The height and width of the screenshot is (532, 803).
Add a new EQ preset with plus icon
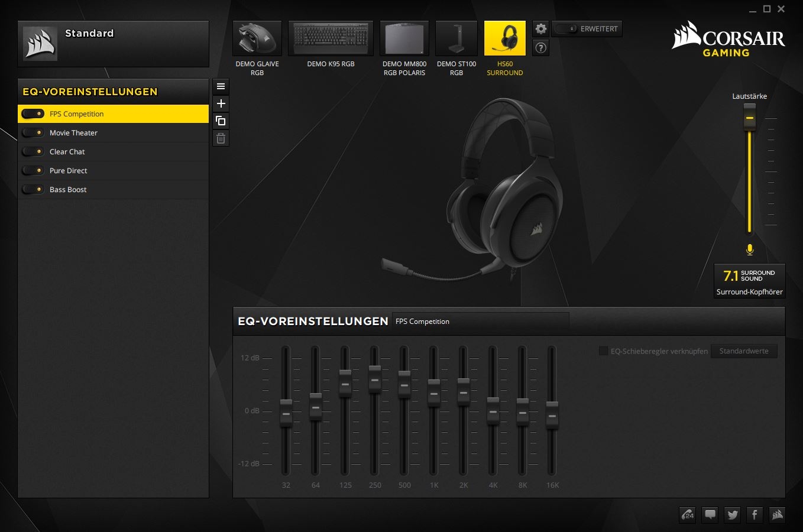click(x=221, y=103)
